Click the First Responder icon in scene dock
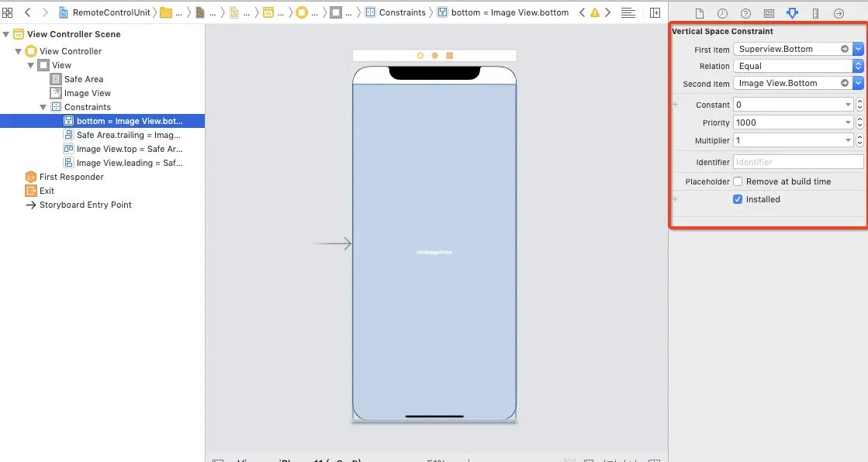Image resolution: width=868 pixels, height=462 pixels. [434, 55]
